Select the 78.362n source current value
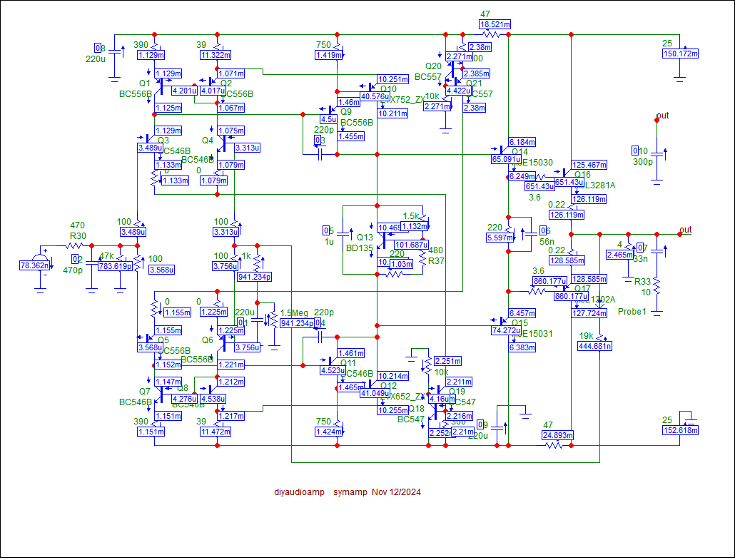740x560 pixels. pyautogui.click(x=34, y=265)
